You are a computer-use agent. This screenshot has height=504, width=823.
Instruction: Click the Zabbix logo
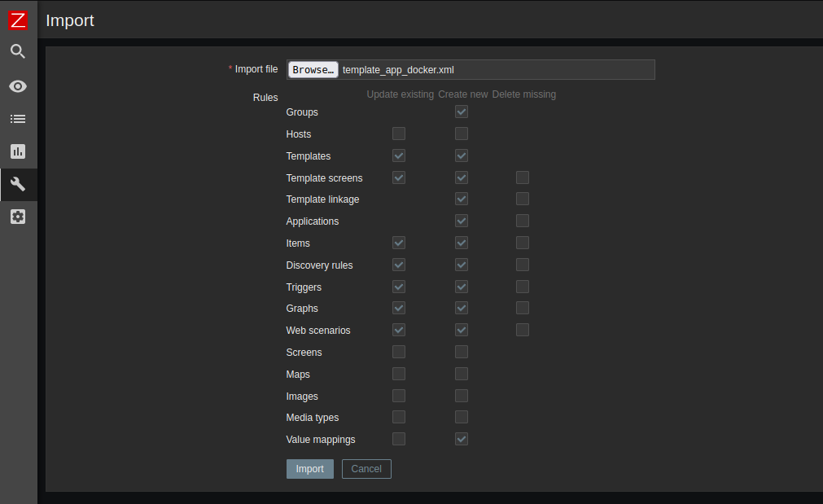tap(17, 20)
